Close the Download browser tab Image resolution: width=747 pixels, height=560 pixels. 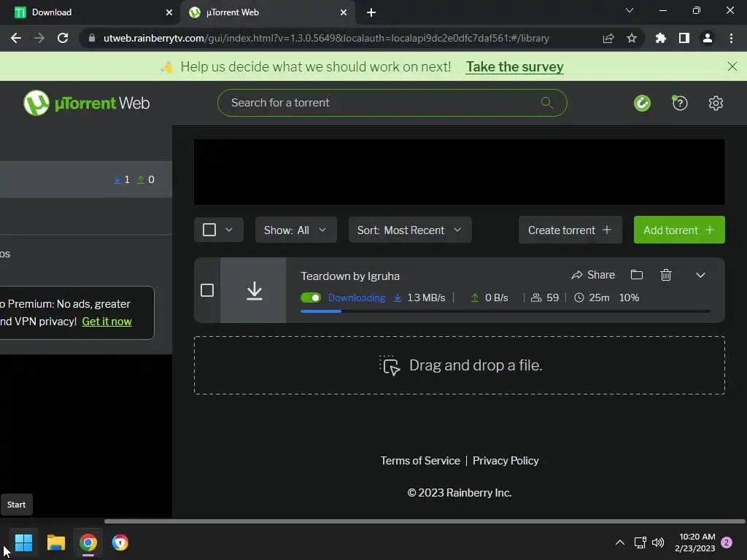click(169, 12)
